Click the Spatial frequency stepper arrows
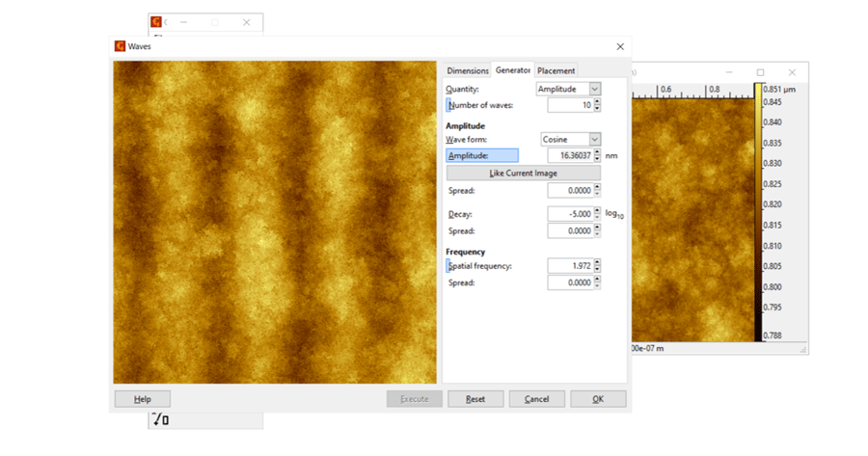The width and height of the screenshot is (868, 456). [597, 266]
